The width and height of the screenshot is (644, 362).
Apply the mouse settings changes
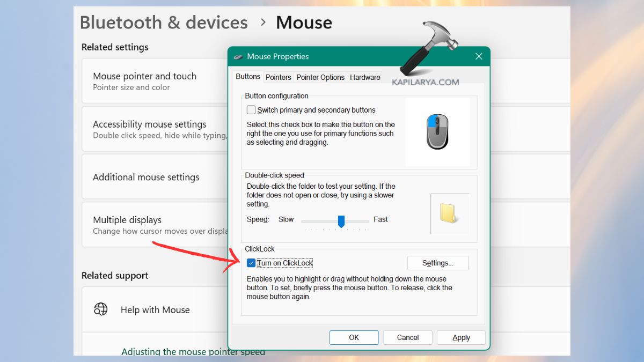(461, 337)
